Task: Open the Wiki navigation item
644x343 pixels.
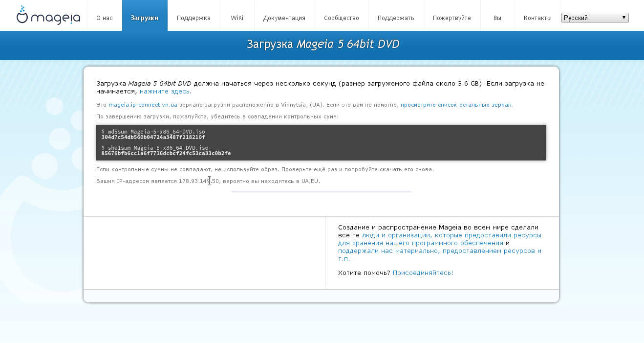Action: (x=237, y=18)
